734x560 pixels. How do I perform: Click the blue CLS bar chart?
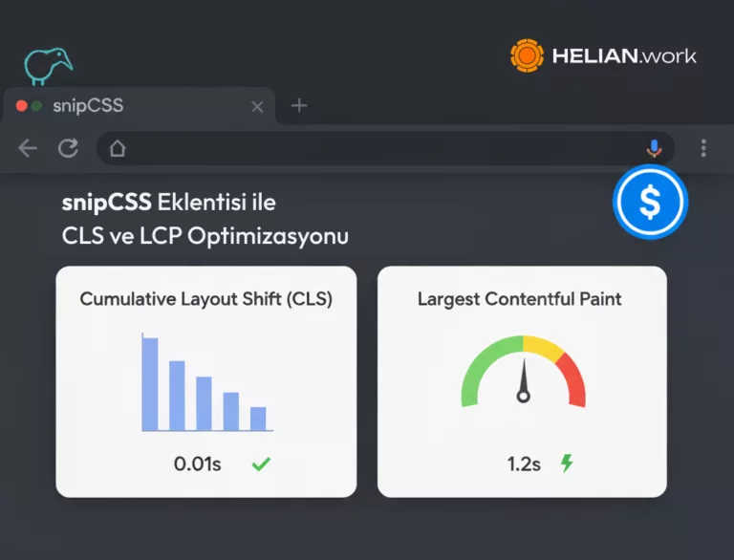pos(204,384)
